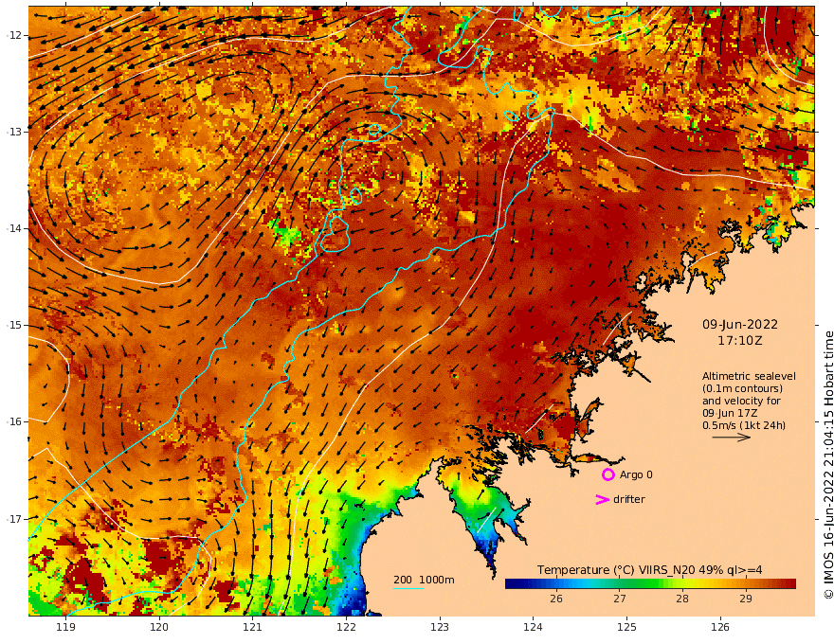Image resolution: width=834 pixels, height=644 pixels.
Task: Click colorbar tick label 27
Action: click(619, 599)
